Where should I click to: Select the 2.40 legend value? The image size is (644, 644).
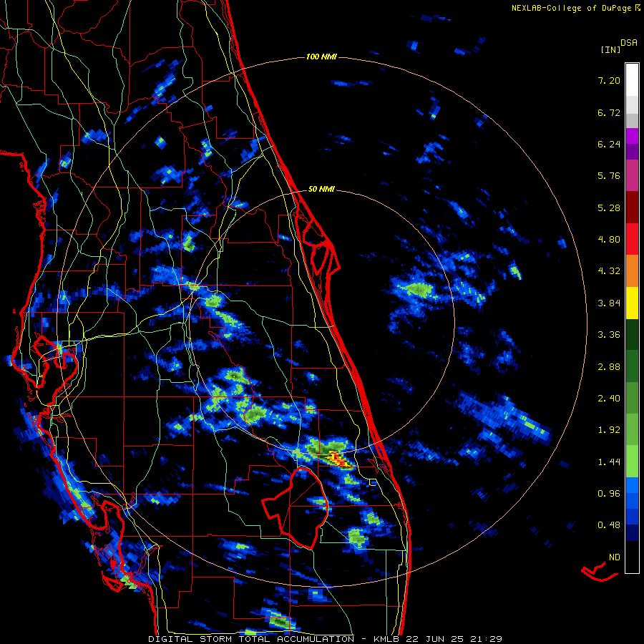pyautogui.click(x=609, y=399)
